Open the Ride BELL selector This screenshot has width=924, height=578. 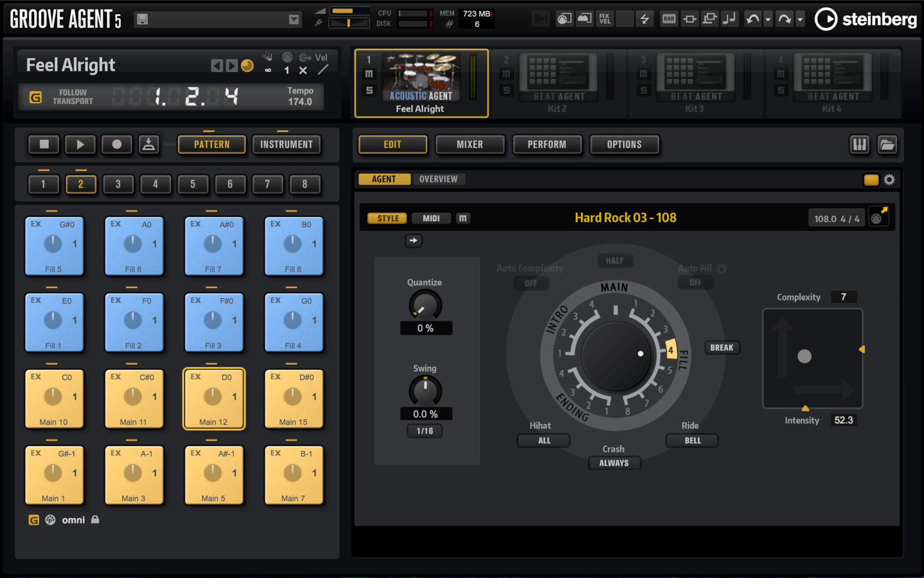pos(692,440)
